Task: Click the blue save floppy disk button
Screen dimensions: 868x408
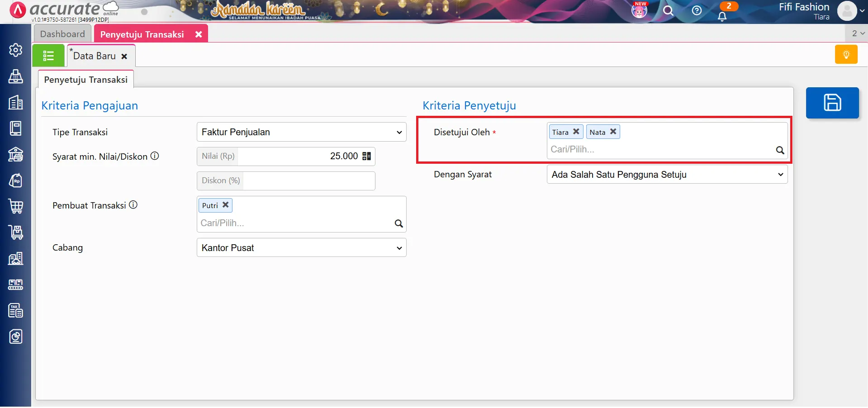Action: (832, 103)
